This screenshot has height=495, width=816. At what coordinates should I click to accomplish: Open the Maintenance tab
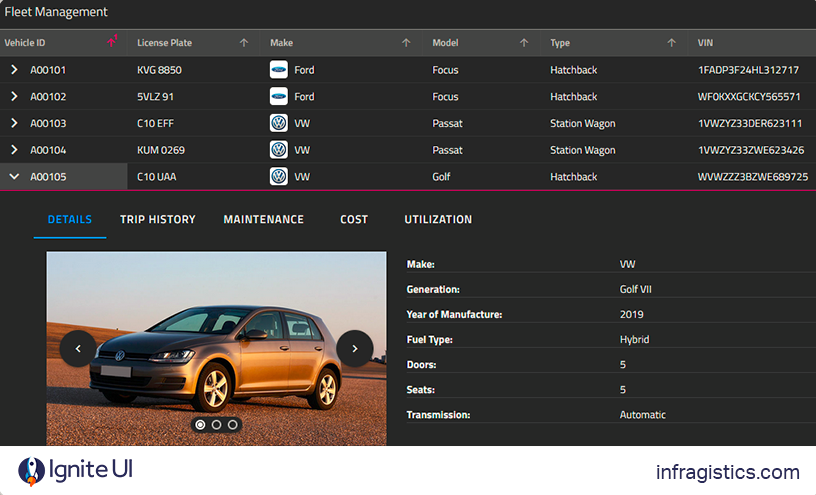pos(263,220)
